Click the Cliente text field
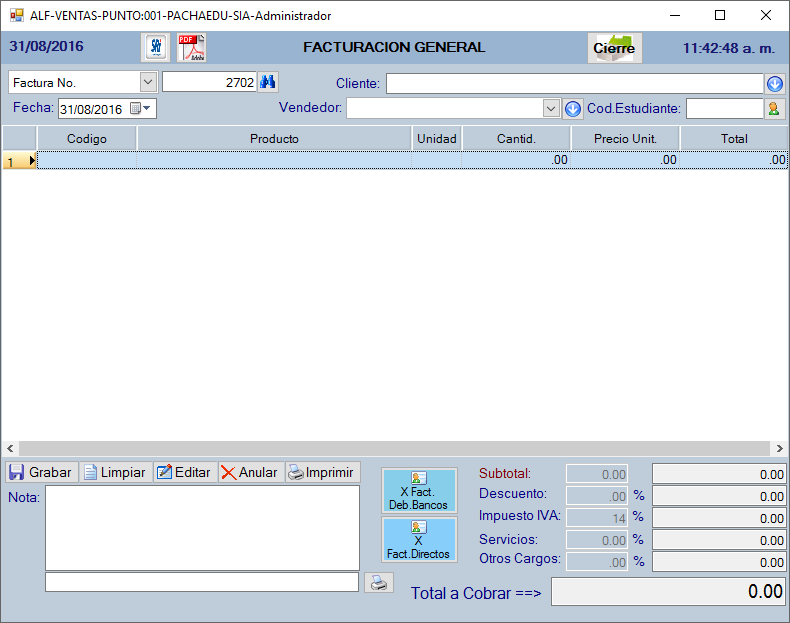The image size is (790, 623). (x=574, y=83)
